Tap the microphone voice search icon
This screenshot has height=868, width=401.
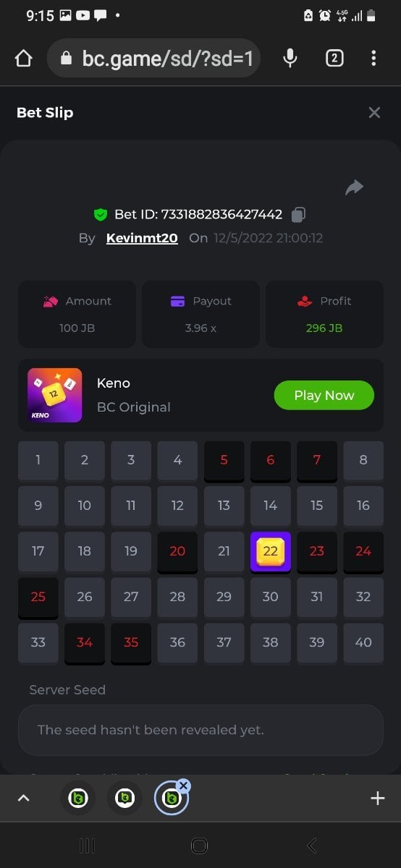[x=290, y=59]
